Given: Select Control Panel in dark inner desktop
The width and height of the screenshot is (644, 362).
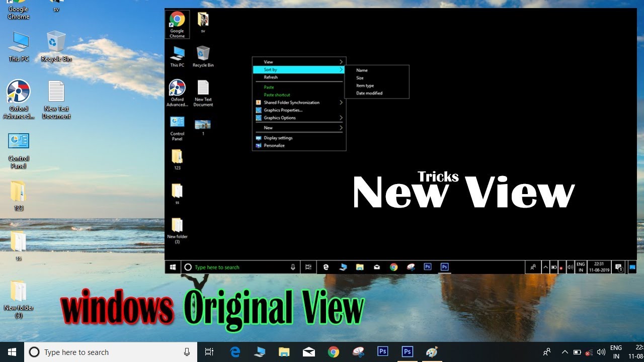Looking at the screenshot, I should (x=177, y=128).
